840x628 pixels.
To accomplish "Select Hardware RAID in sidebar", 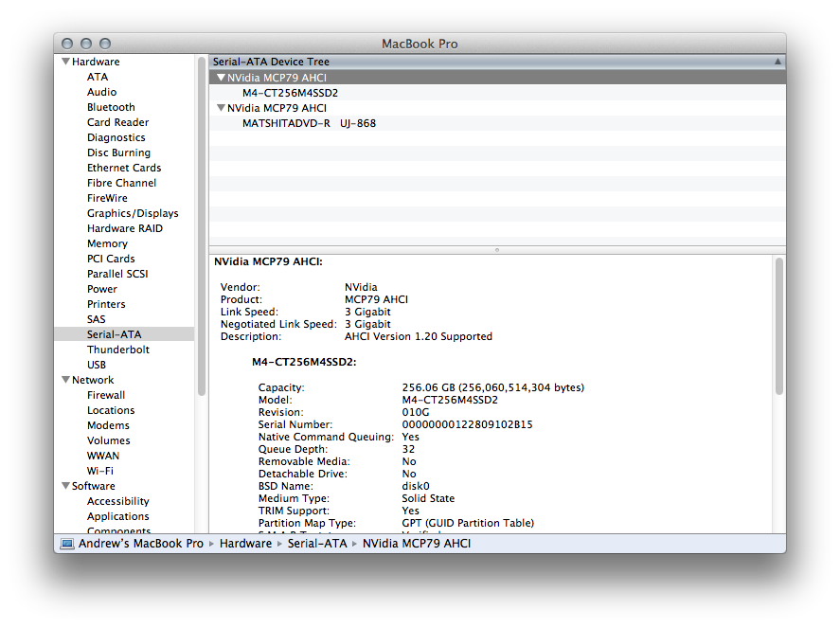I will (x=125, y=228).
